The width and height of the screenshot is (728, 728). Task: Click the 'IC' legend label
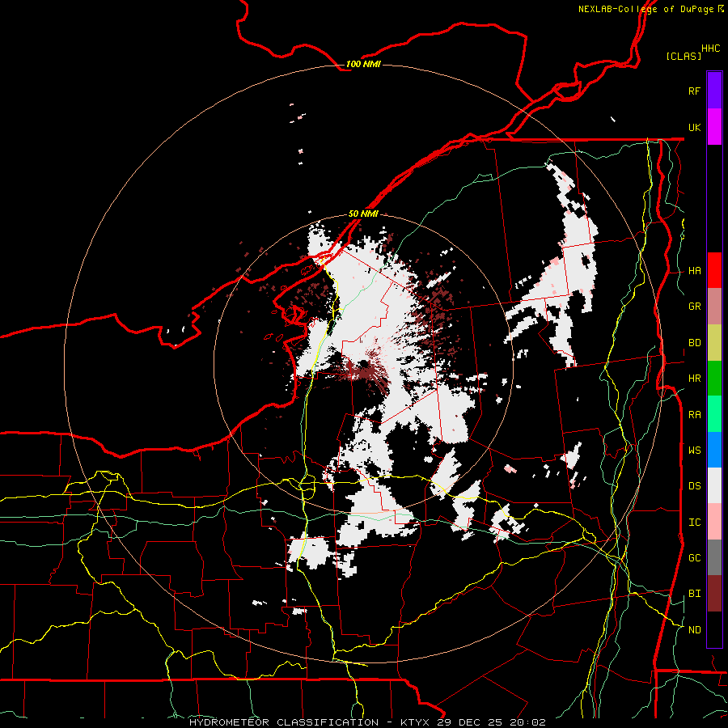pyautogui.click(x=694, y=523)
